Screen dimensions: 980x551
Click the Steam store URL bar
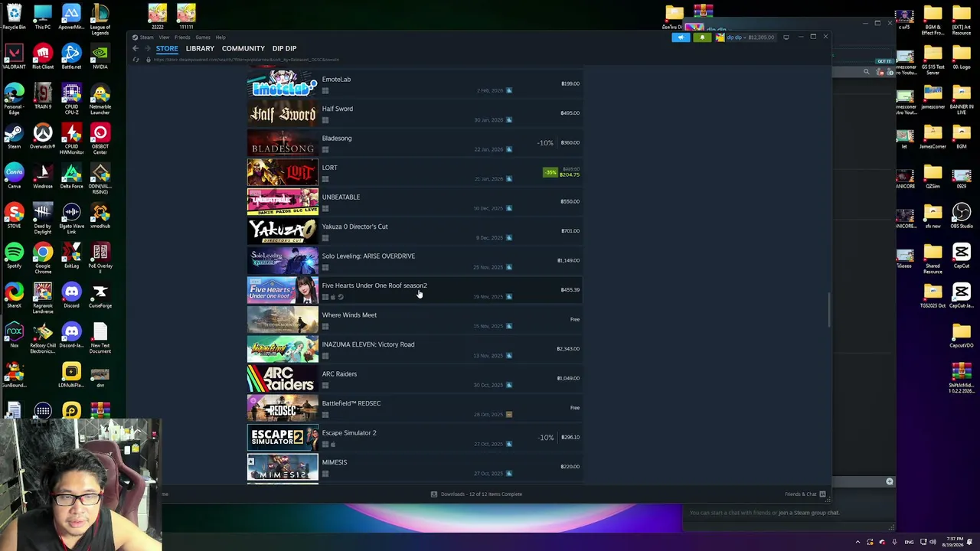point(246,60)
